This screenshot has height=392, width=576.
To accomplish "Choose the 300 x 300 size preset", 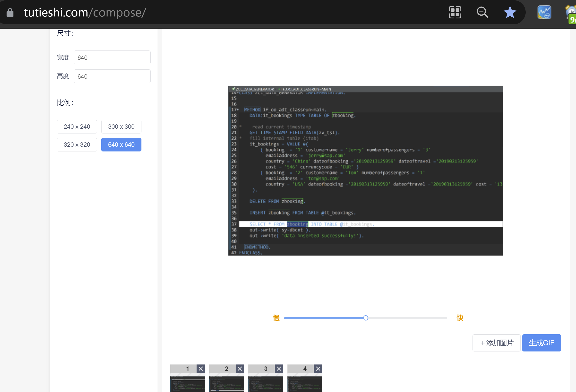I will (121, 127).
